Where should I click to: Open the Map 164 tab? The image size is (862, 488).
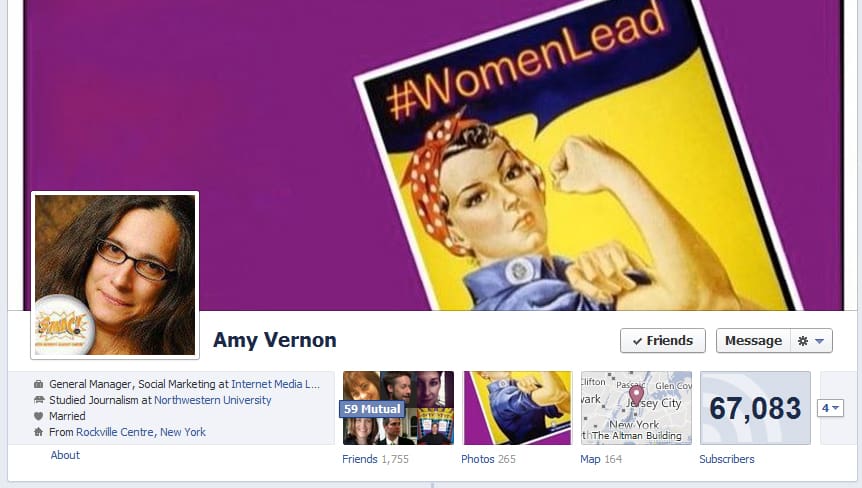tap(601, 459)
